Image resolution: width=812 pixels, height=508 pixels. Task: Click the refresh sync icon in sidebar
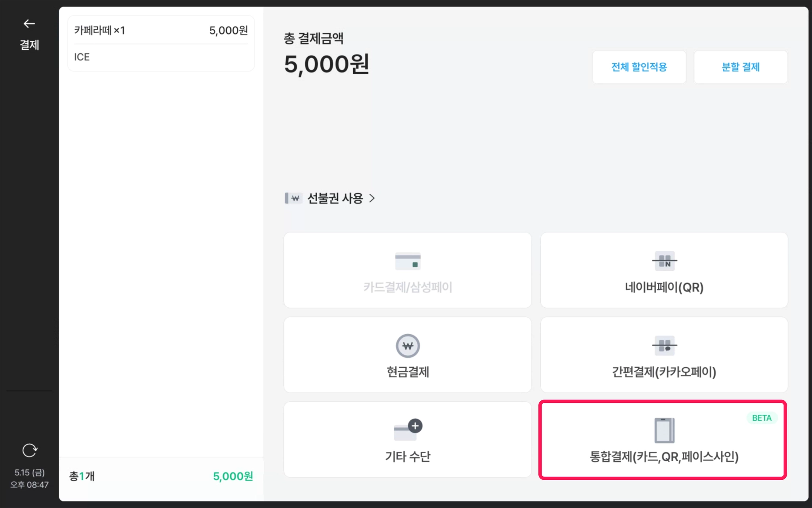(x=30, y=450)
